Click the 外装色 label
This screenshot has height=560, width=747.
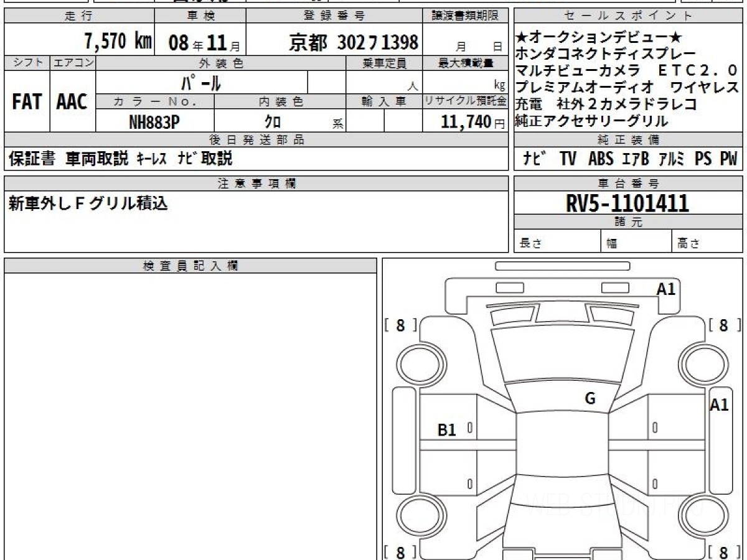point(221,63)
